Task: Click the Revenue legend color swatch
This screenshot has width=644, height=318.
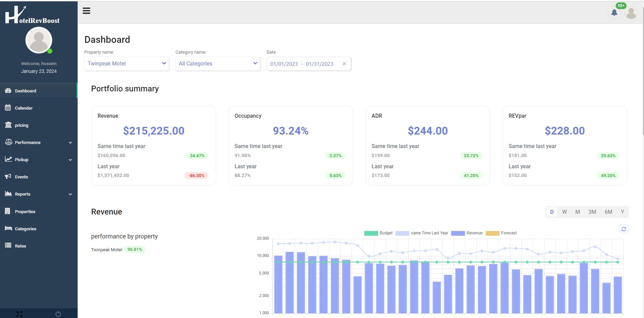Action: point(458,233)
